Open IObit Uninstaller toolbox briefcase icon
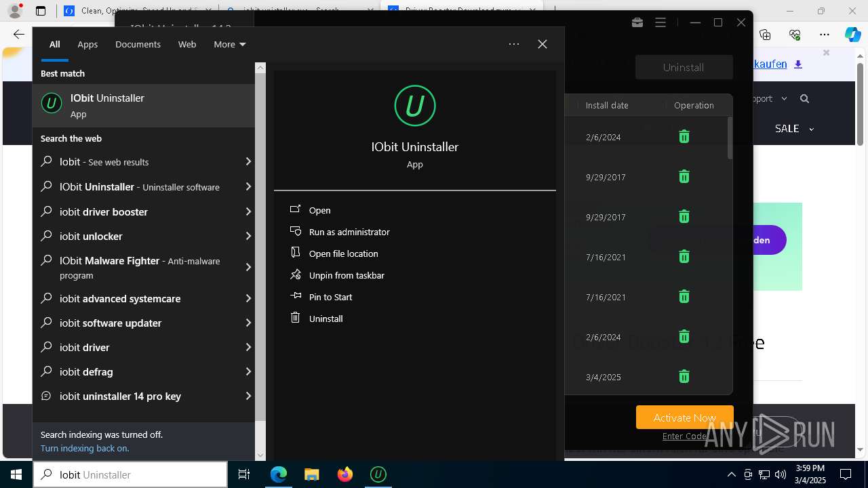Viewport: 868px width, 488px height. pyautogui.click(x=637, y=22)
